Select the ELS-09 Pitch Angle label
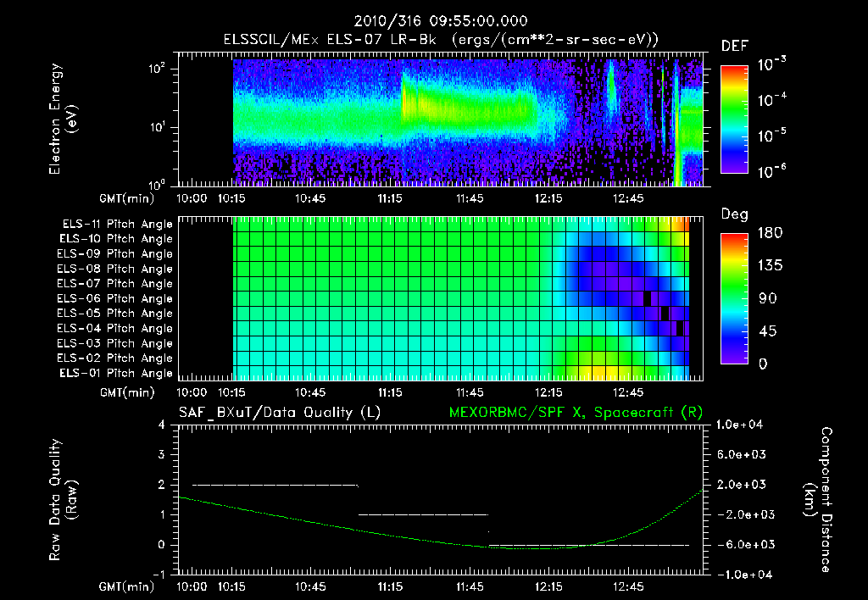This screenshot has height=600, width=868. [x=115, y=254]
